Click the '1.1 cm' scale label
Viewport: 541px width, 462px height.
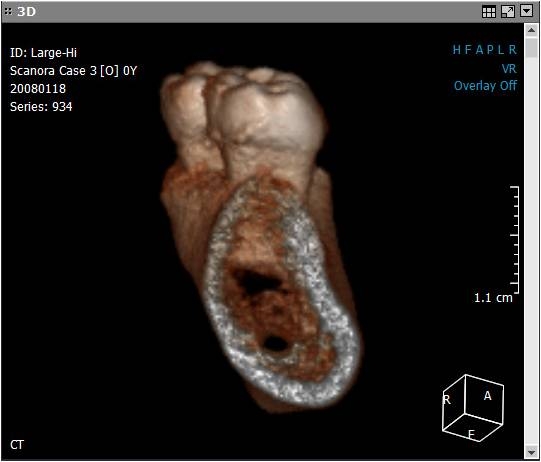[493, 298]
